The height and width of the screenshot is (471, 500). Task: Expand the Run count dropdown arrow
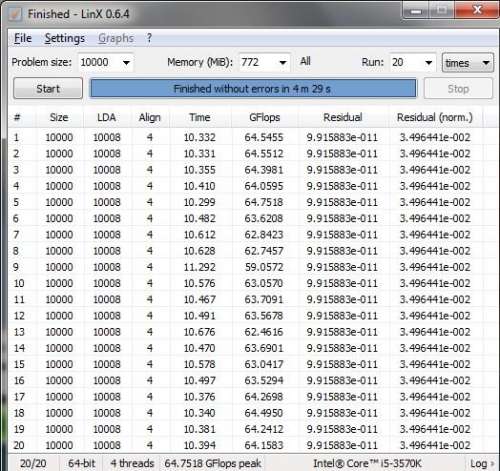[429, 62]
